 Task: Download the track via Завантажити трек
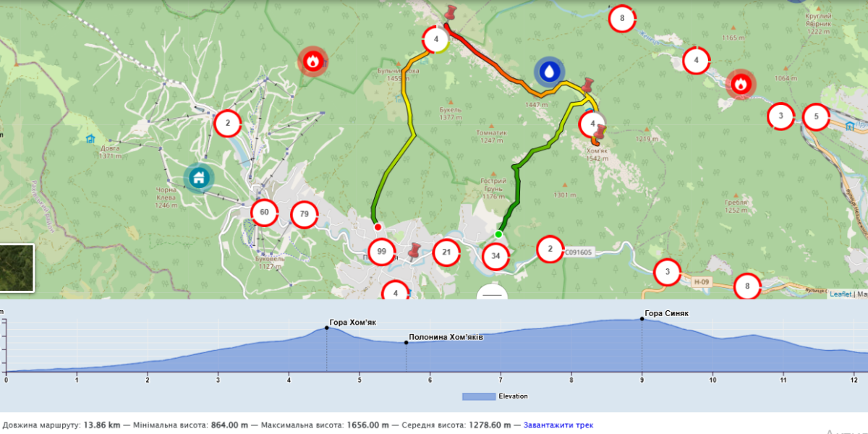pyautogui.click(x=558, y=425)
